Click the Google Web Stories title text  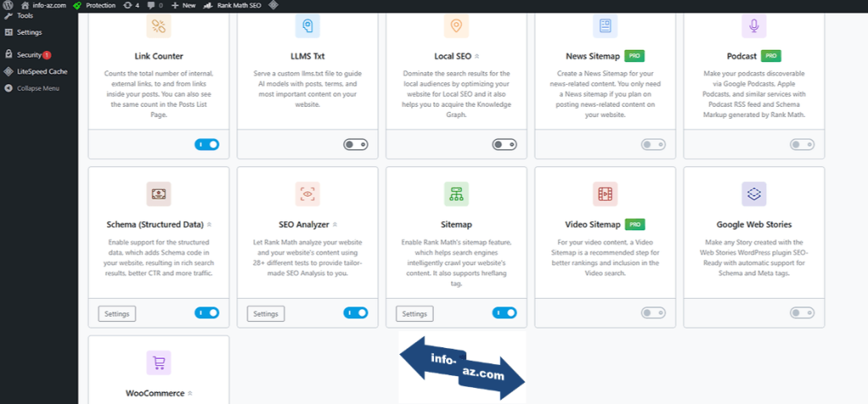coord(754,224)
